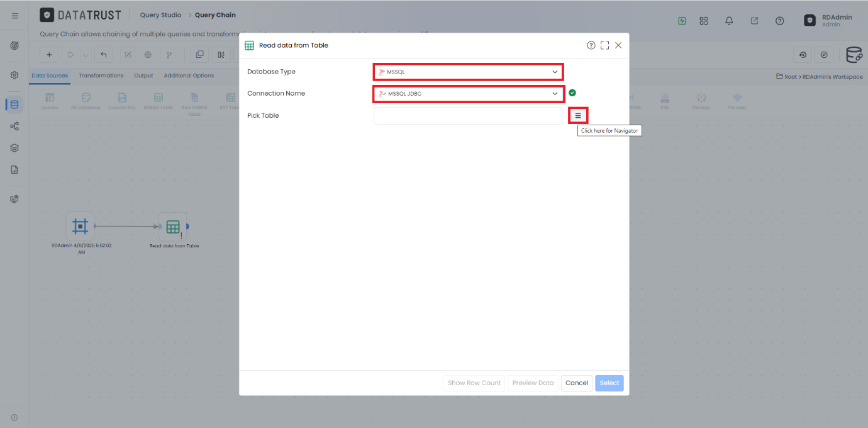Open the apps grid icon in header
The width and height of the screenshot is (868, 428).
[x=704, y=21]
